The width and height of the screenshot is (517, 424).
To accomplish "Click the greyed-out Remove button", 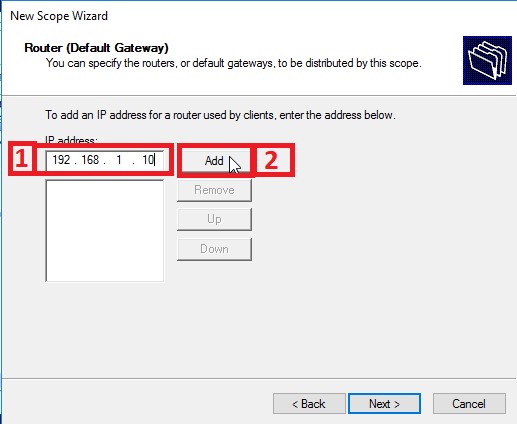I will tap(214, 190).
